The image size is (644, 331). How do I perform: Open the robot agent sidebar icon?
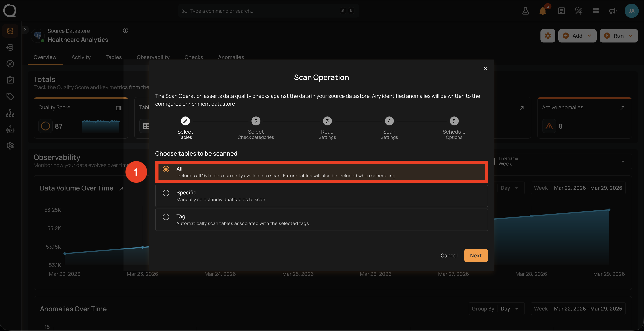(10, 129)
